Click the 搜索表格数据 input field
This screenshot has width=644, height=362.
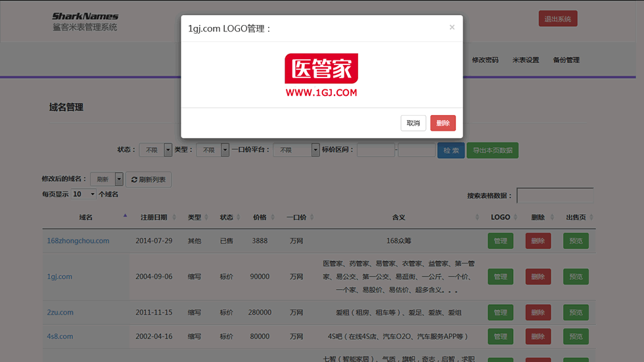[x=555, y=195]
